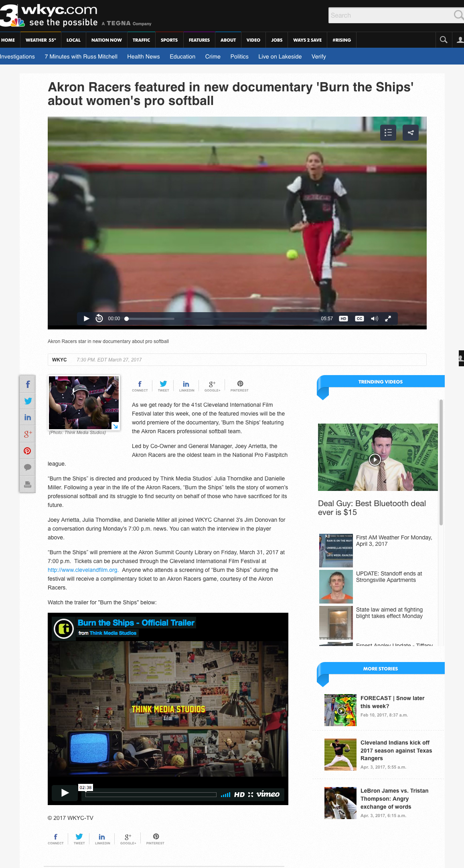Open First AM Weather For Monday video
The image size is (464, 868).
[376, 550]
